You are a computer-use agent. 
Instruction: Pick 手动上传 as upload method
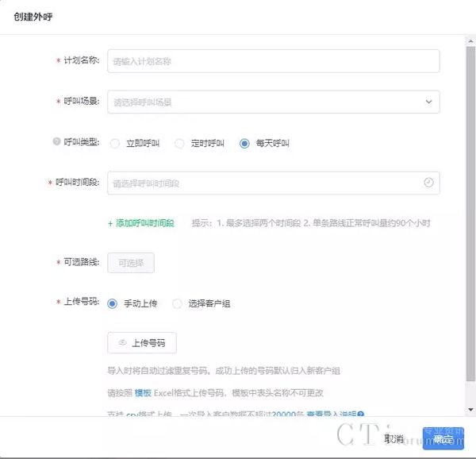(113, 303)
